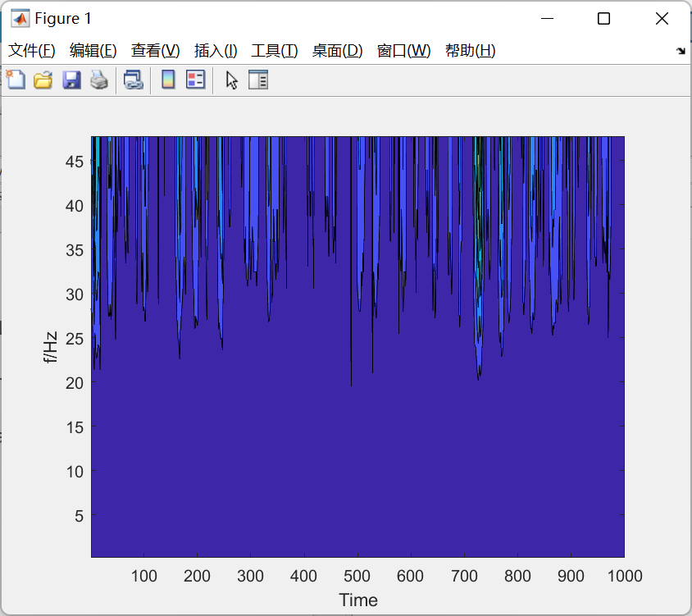Print the figure with the printer icon

point(98,80)
